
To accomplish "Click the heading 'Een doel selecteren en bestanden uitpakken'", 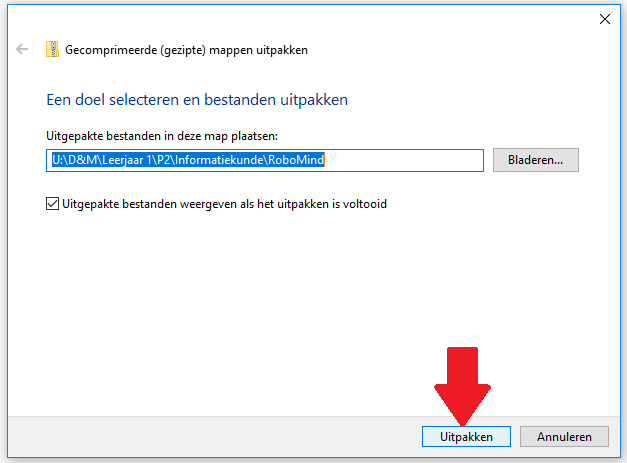I will click(197, 100).
